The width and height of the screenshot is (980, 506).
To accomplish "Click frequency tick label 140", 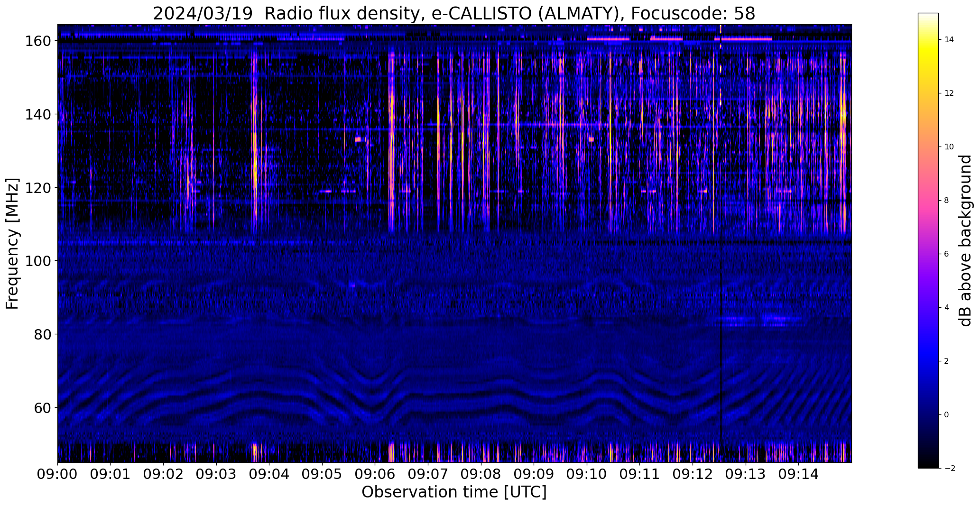I will click(x=38, y=114).
